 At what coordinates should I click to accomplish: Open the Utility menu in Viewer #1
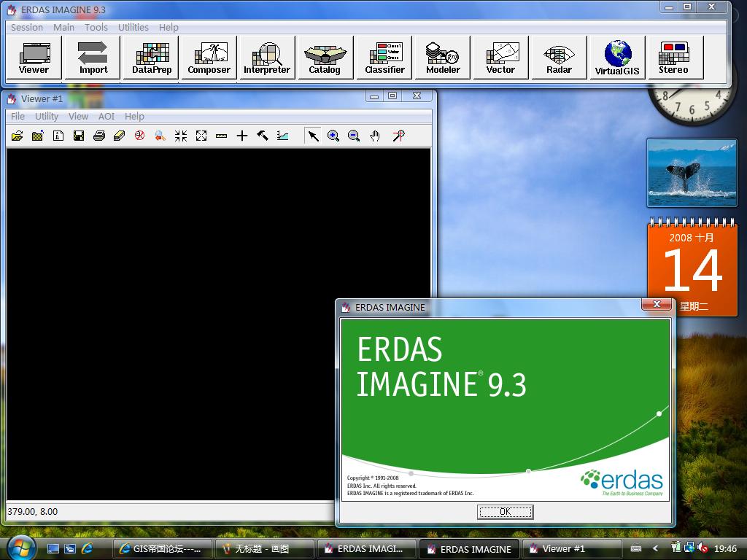[x=46, y=116]
